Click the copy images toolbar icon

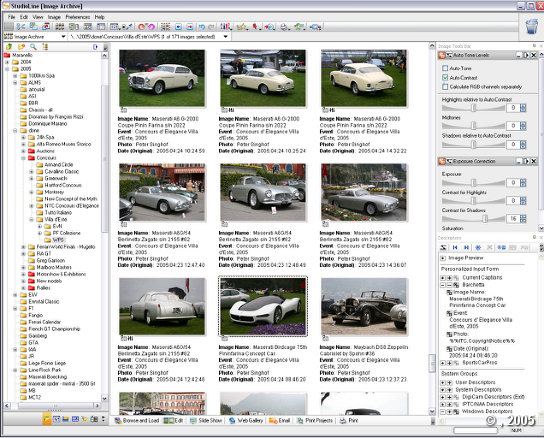[x=34, y=26]
